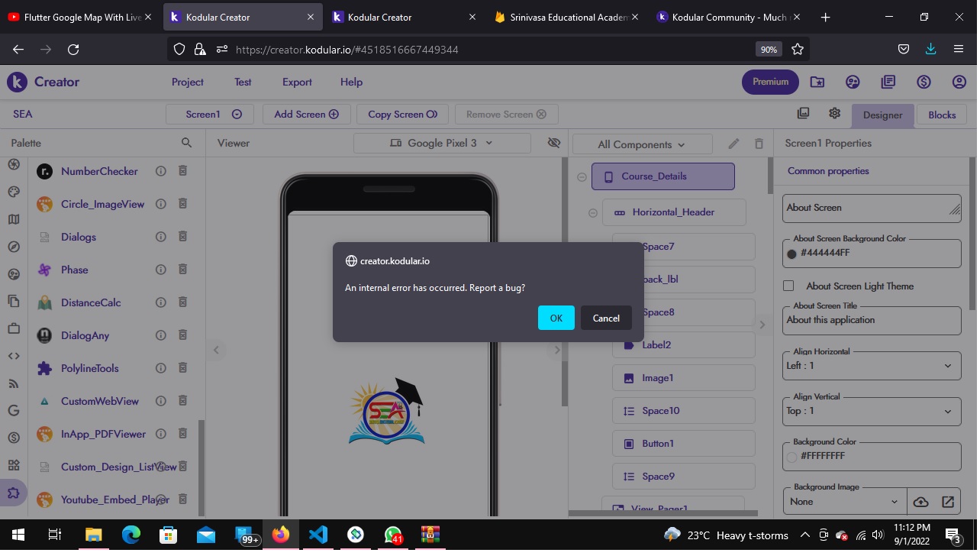The height and width of the screenshot is (556, 980).
Task: Select the Label2 component in tree
Action: [x=683, y=345]
